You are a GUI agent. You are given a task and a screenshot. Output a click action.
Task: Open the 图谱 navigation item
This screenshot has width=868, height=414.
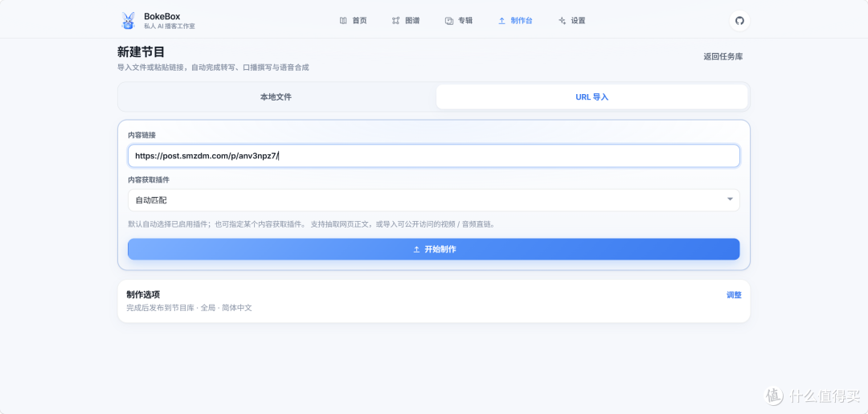(x=406, y=20)
